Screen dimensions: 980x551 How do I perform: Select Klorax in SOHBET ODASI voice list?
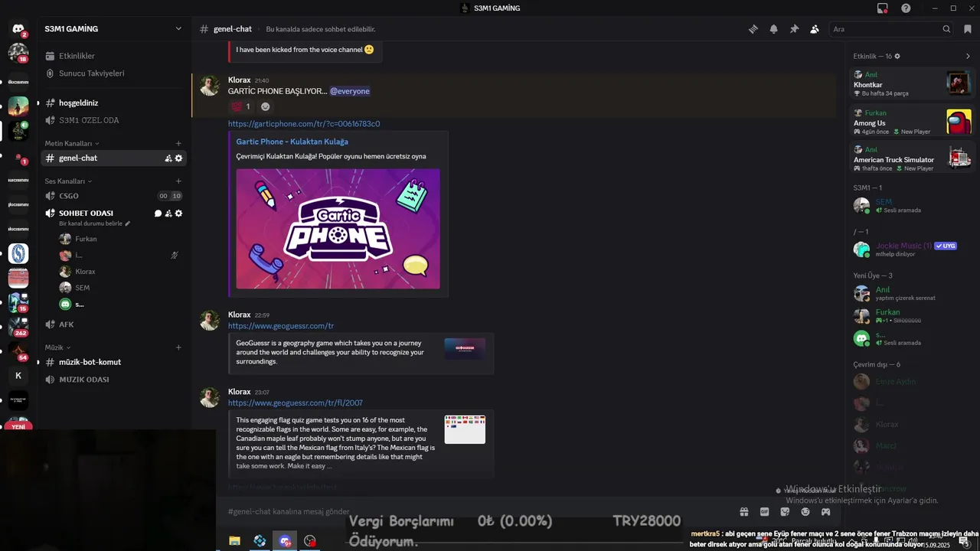tap(120, 272)
